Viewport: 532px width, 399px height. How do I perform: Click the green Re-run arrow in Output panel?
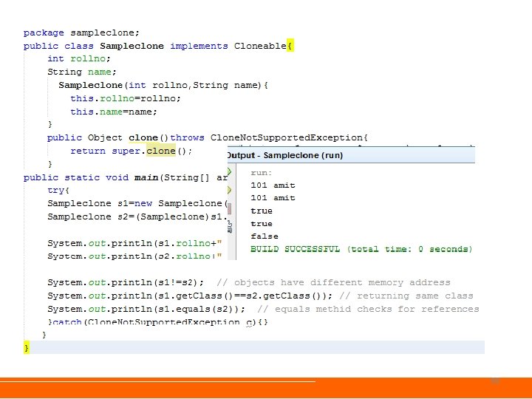tap(229, 171)
